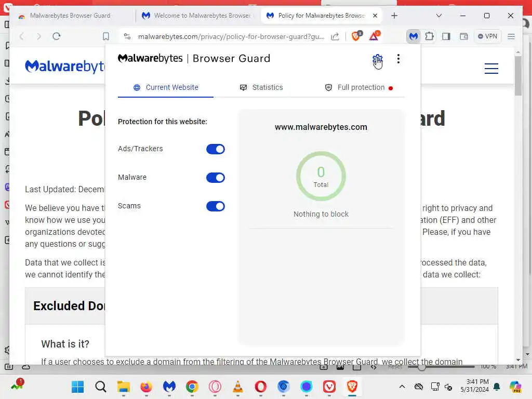
Task: Open a new browser tab
Action: (394, 16)
